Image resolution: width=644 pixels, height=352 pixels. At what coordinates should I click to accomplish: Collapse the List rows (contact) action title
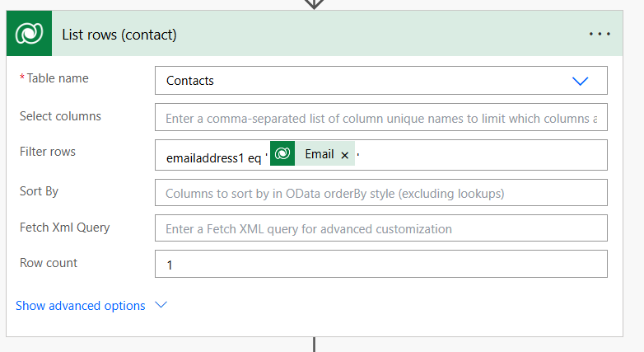pyautogui.click(x=119, y=35)
